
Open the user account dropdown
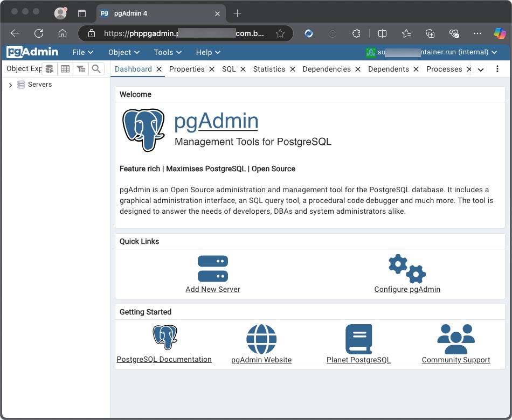point(431,52)
